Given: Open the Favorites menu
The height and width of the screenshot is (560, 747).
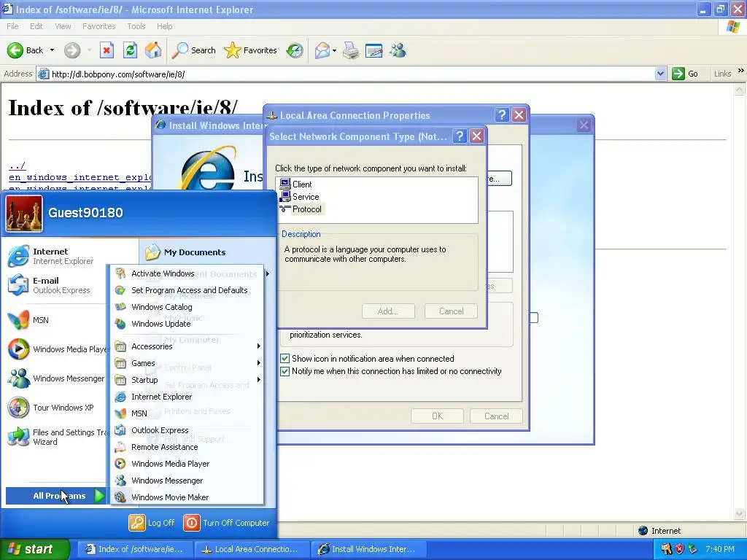Looking at the screenshot, I should (98, 26).
